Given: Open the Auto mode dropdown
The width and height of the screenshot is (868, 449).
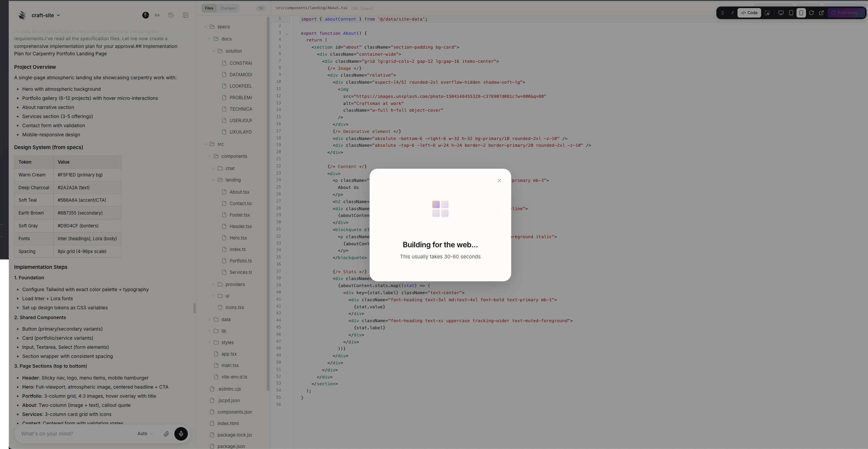Looking at the screenshot, I should tap(145, 433).
